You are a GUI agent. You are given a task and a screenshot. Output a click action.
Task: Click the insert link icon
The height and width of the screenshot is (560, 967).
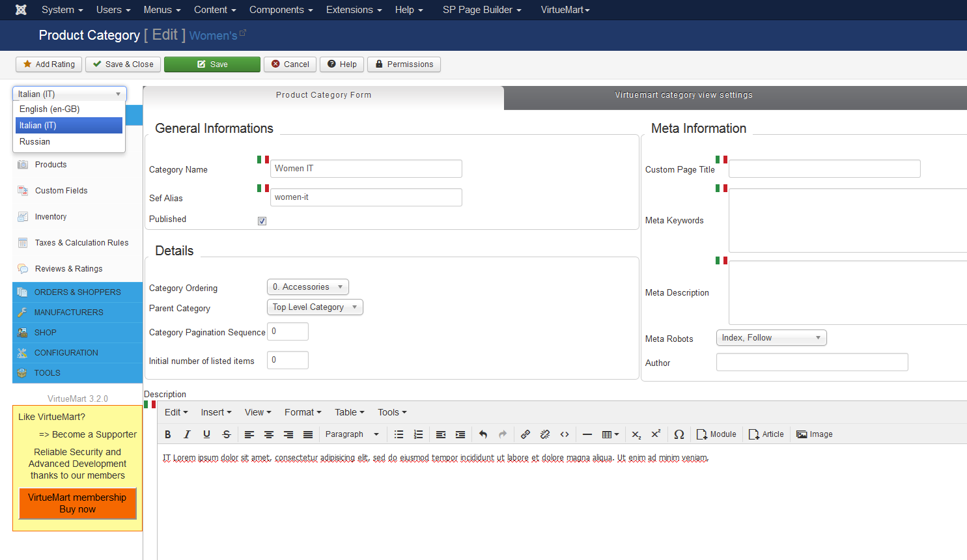pyautogui.click(x=526, y=434)
